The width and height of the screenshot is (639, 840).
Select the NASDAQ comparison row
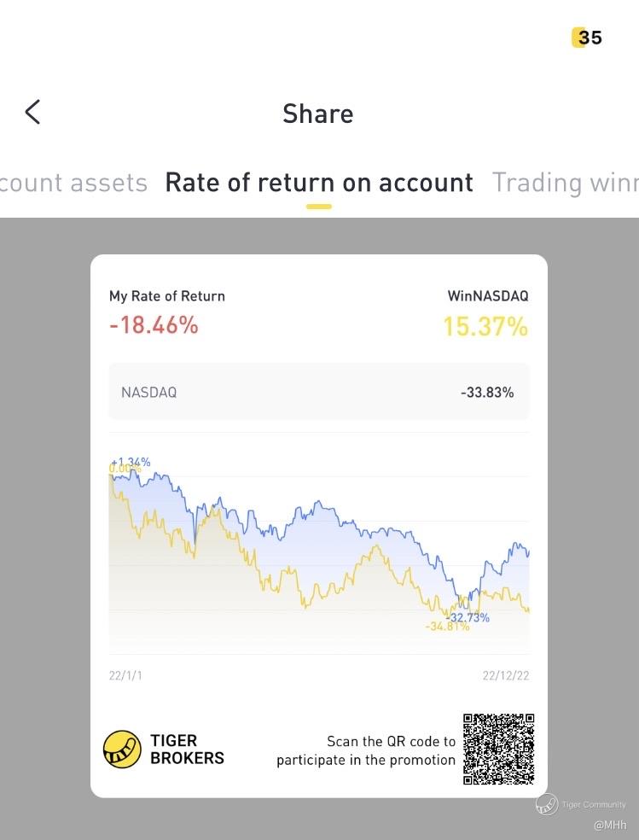pyautogui.click(x=318, y=393)
